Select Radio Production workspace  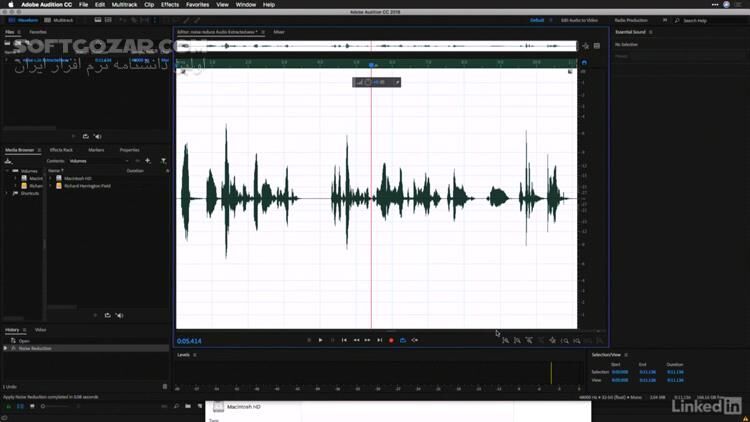631,20
